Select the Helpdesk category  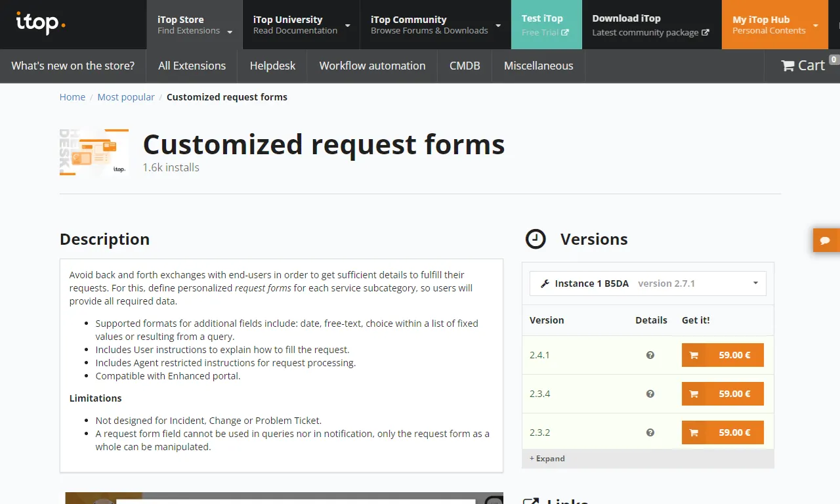click(272, 66)
